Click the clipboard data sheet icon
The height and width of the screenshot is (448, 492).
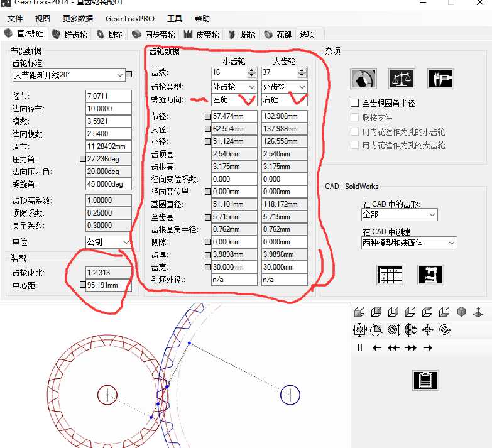pos(425,380)
